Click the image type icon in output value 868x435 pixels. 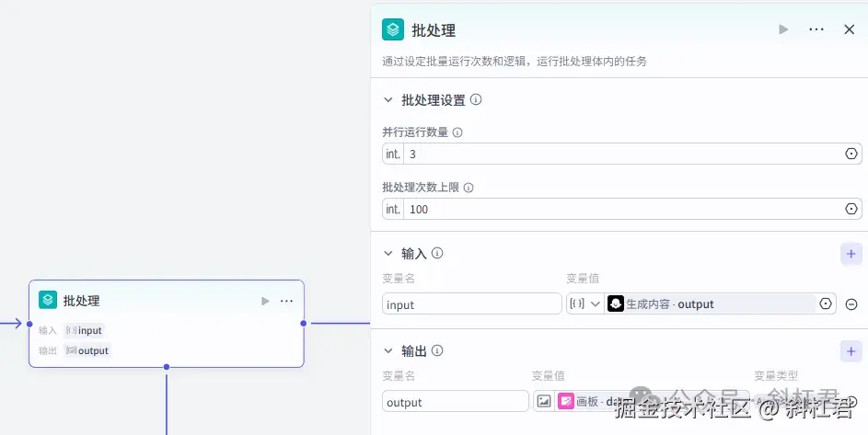coord(544,401)
